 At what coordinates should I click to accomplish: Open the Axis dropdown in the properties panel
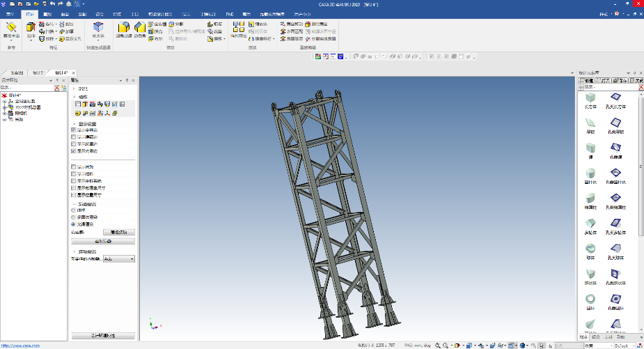132,259
